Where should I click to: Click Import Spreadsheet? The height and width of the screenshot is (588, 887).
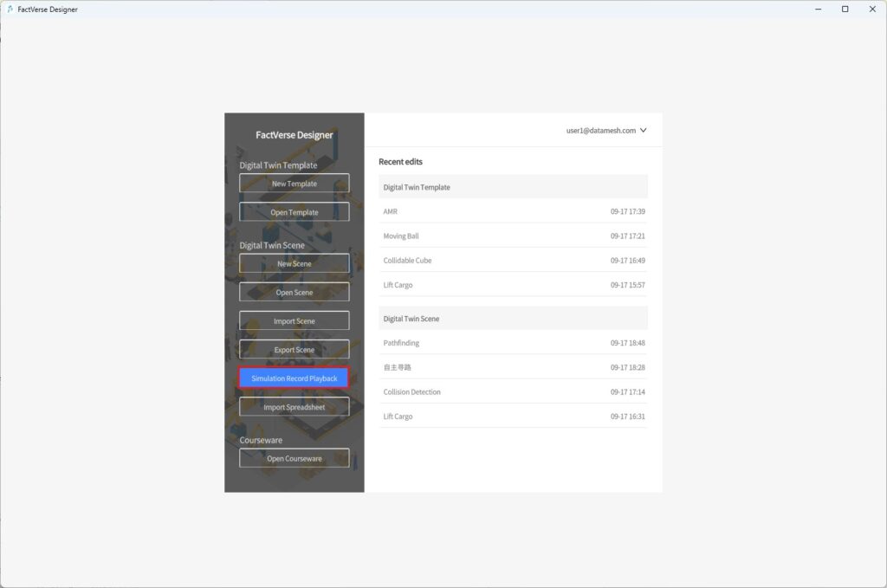click(x=294, y=406)
